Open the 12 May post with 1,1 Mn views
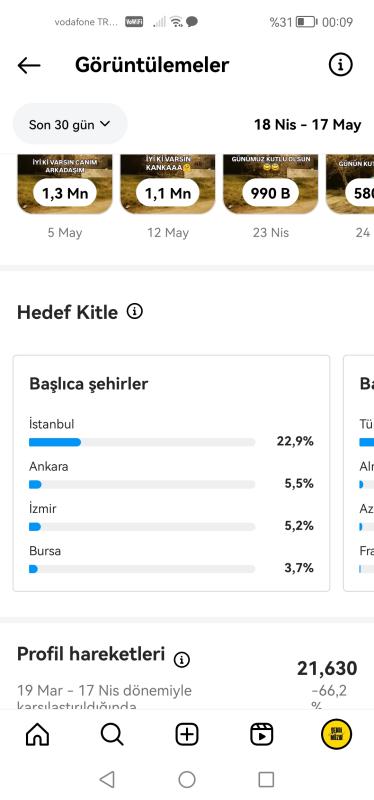Viewport: 374px width, 800px height. click(x=168, y=185)
